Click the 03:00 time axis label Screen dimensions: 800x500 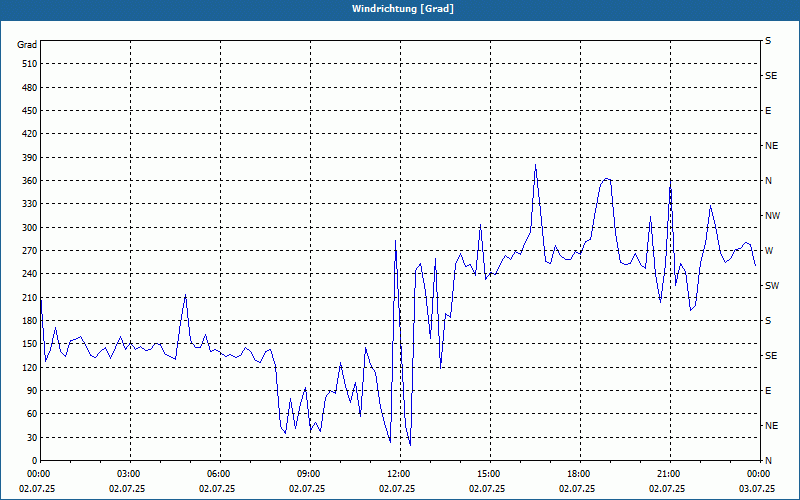point(127,473)
